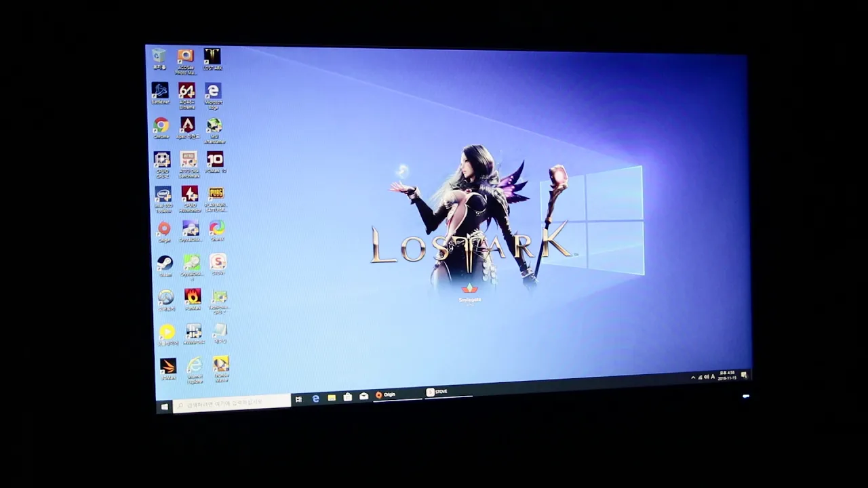Open the Steam desktop shortcut
The width and height of the screenshot is (868, 488).
pyautogui.click(x=165, y=266)
